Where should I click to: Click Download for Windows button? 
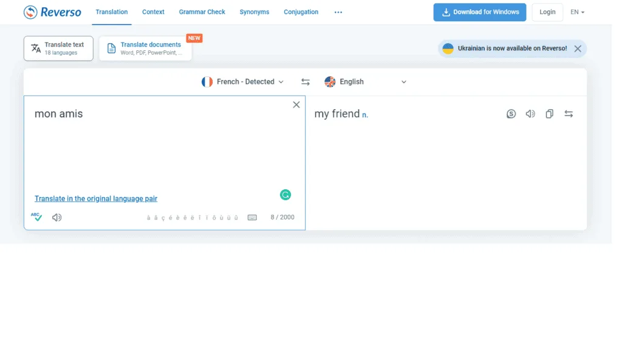[x=480, y=12]
